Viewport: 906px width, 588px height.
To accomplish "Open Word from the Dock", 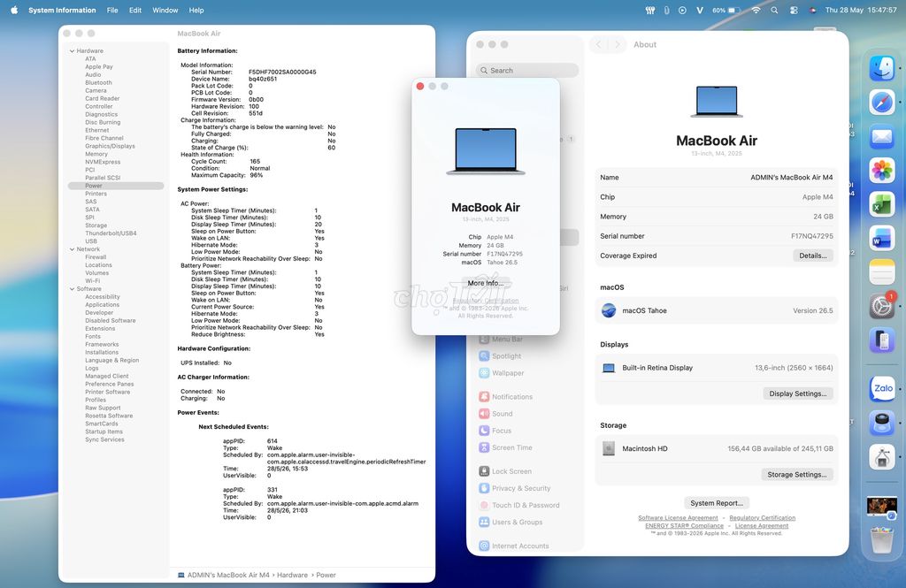I will coord(882,238).
